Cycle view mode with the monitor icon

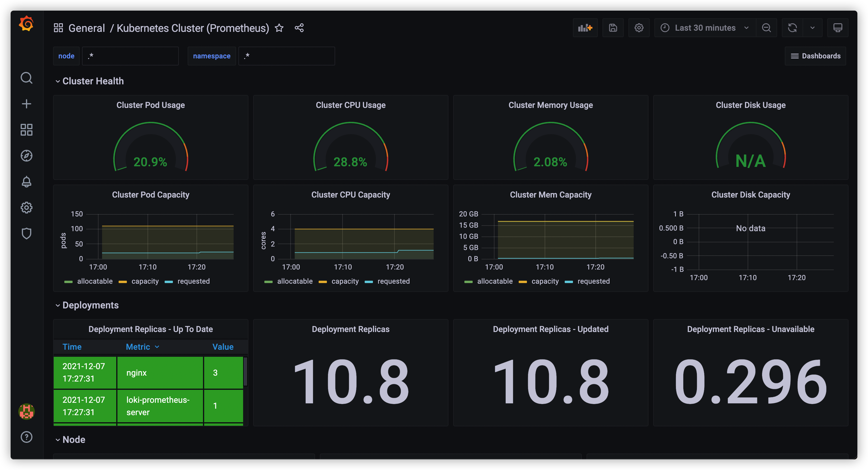pos(838,28)
